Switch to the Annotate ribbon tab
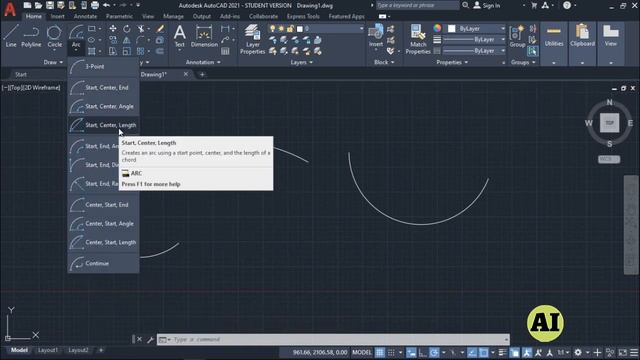 click(x=85, y=16)
